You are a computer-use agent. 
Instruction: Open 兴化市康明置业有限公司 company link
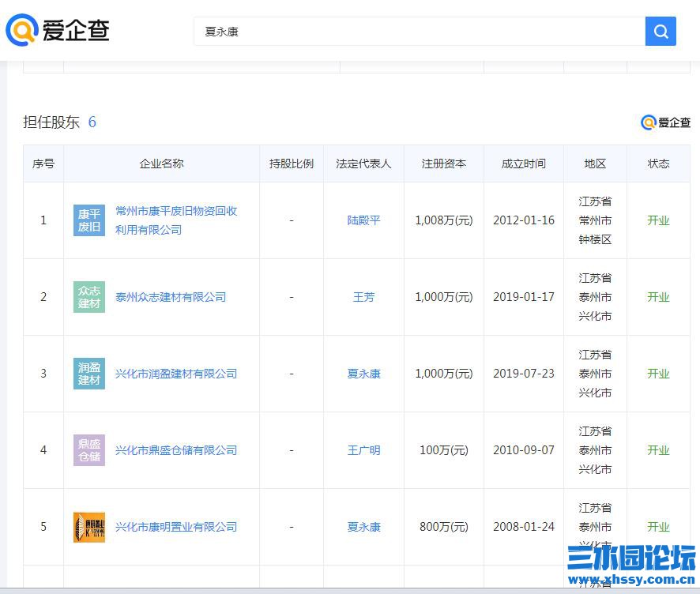pos(176,527)
